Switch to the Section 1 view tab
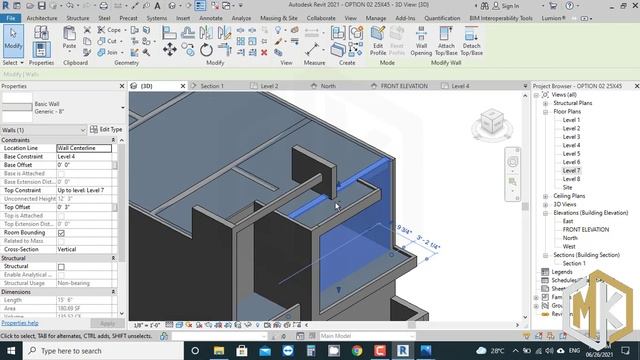640x360 pixels. [x=212, y=86]
